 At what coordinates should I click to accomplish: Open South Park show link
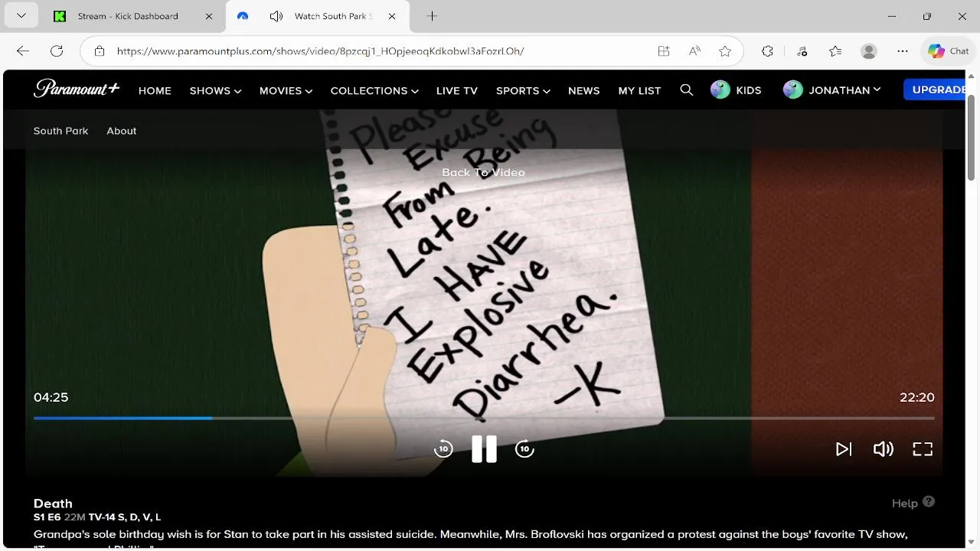(x=60, y=131)
